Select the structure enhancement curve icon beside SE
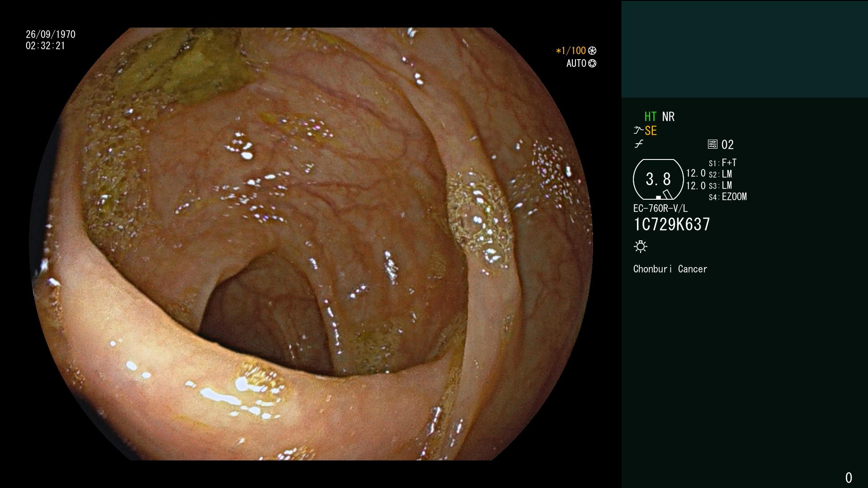 638,131
